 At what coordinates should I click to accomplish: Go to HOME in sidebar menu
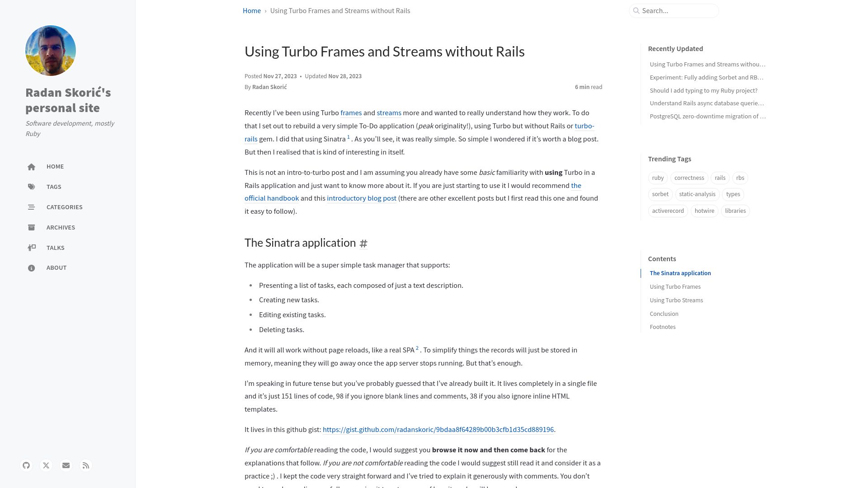(55, 167)
